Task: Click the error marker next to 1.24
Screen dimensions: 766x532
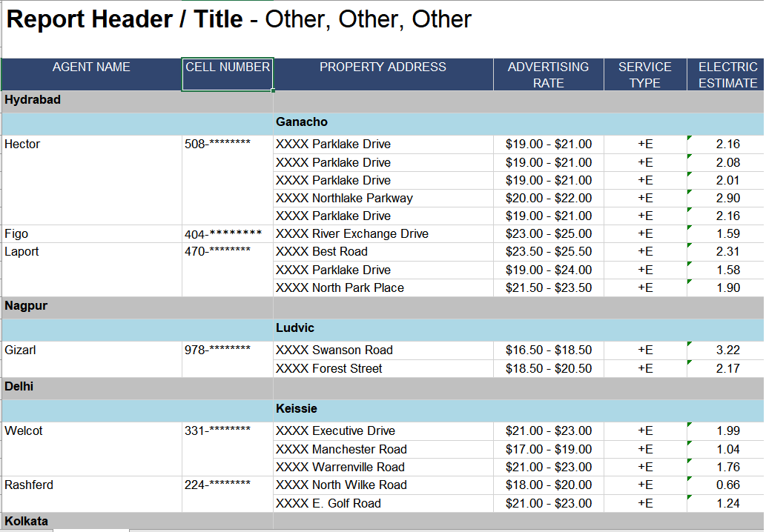Action: coord(690,498)
